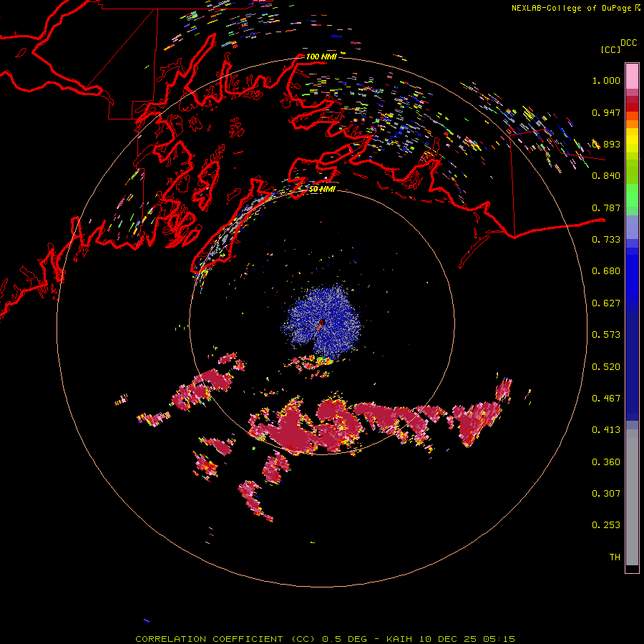Screen dimensions: 644x644
Task: Click the 0.520 scale value
Action: coord(606,367)
